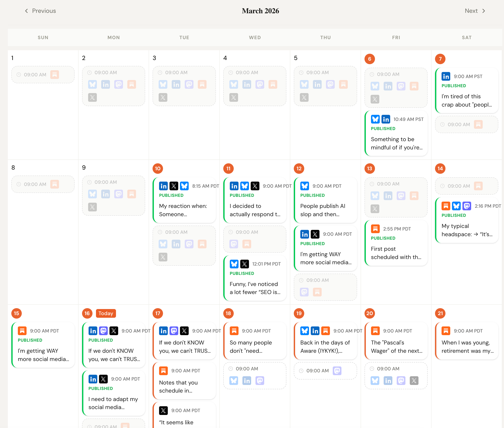Click LinkedIn icon in March 3 empty slot

tap(176, 84)
